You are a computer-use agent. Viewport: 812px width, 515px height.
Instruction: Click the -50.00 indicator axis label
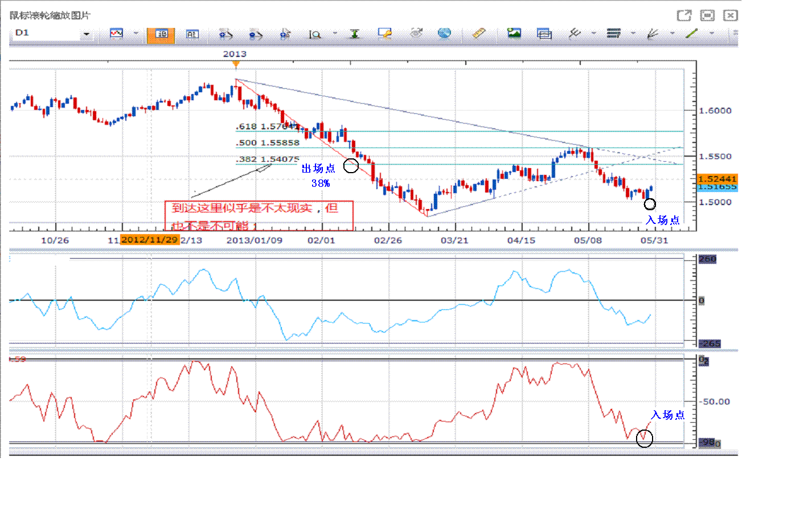coord(715,402)
